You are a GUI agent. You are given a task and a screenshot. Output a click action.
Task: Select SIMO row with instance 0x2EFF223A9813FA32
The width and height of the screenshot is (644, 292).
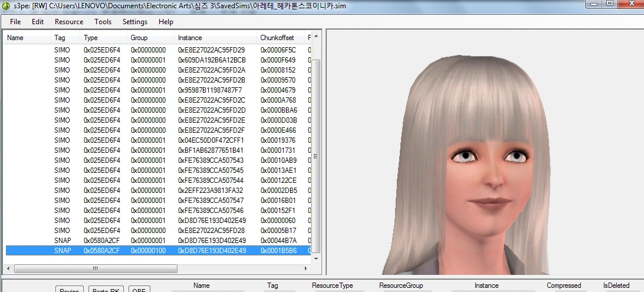pyautogui.click(x=158, y=190)
